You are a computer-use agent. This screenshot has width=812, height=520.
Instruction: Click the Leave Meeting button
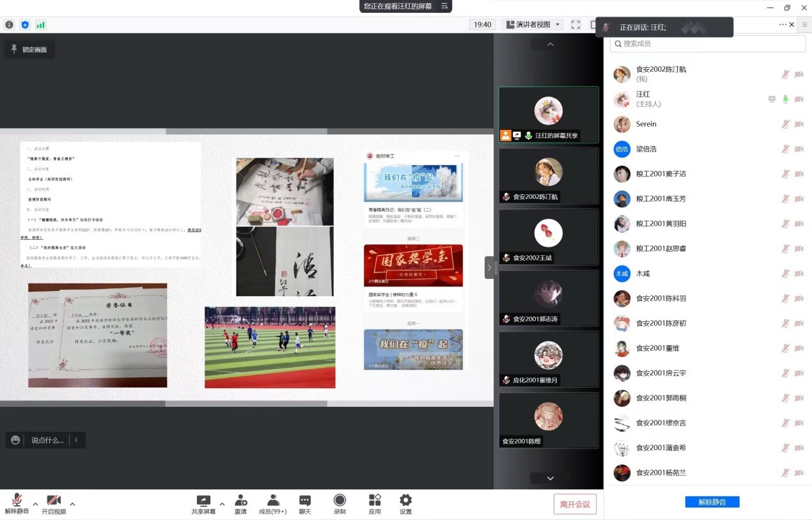(575, 504)
